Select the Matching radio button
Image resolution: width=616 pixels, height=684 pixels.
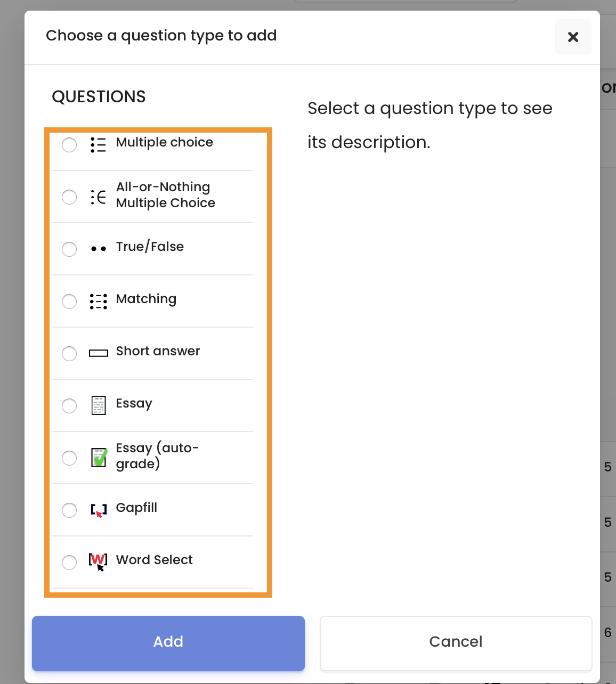69,302
